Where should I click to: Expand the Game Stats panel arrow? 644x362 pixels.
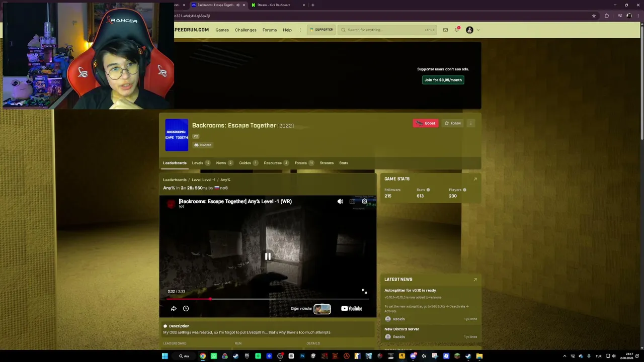[x=475, y=179]
